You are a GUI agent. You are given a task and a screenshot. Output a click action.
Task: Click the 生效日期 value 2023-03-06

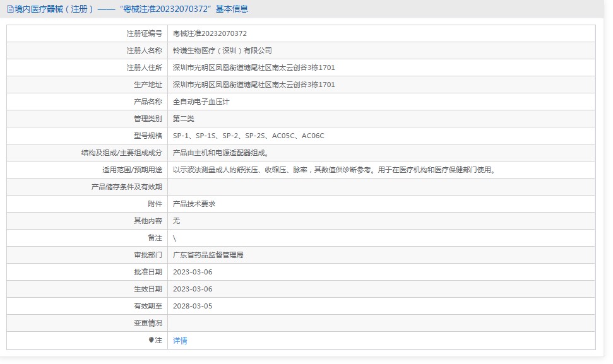(193, 289)
